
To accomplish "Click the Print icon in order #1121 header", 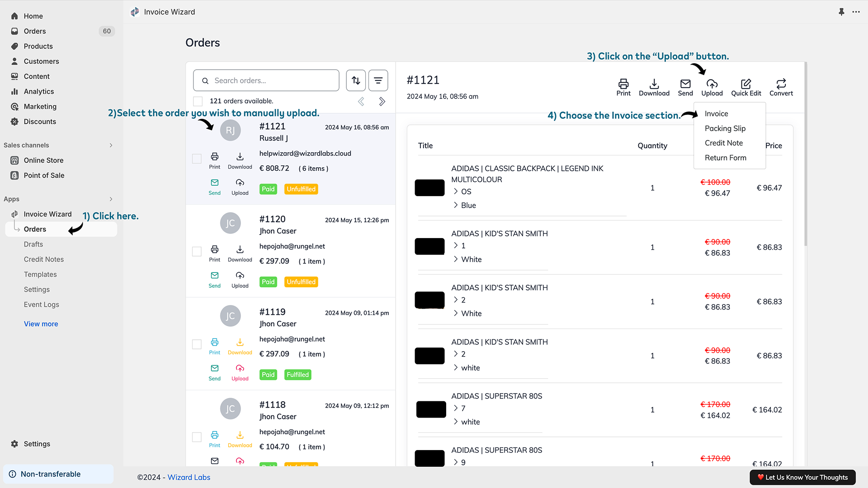I will click(x=623, y=87).
